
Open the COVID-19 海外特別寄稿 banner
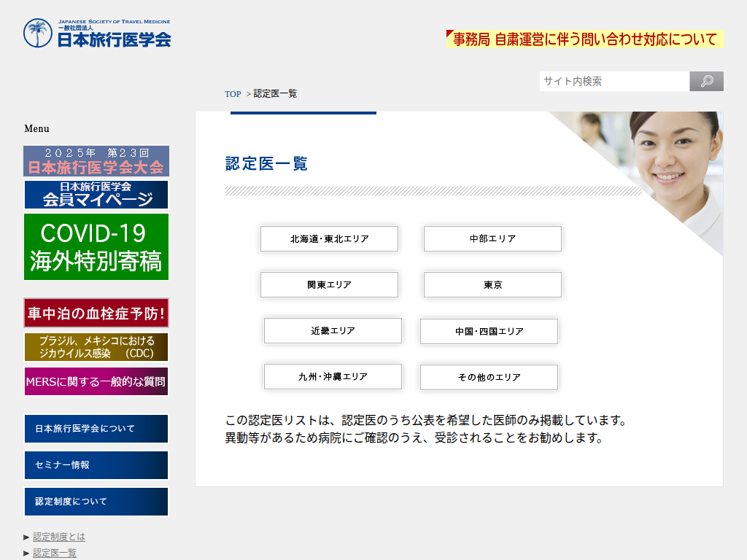point(96,246)
